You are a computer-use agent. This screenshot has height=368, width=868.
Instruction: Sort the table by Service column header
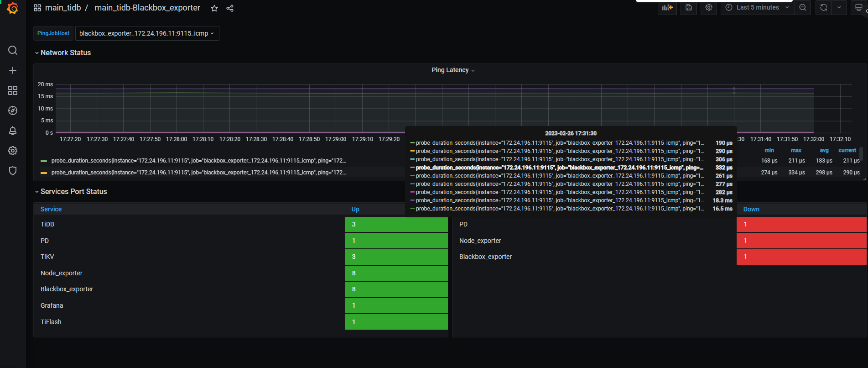[x=51, y=209]
